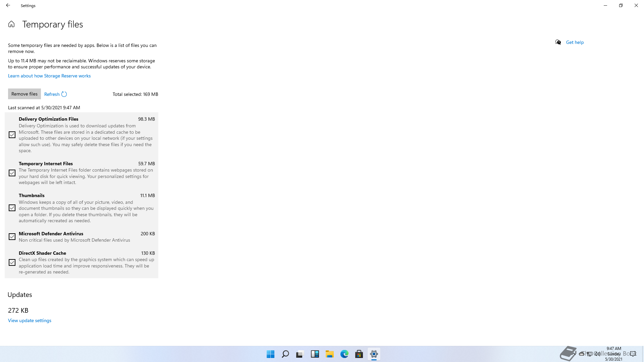This screenshot has height=362, width=644.
Task: Click the 59.7 MB size value
Action: (x=147, y=164)
